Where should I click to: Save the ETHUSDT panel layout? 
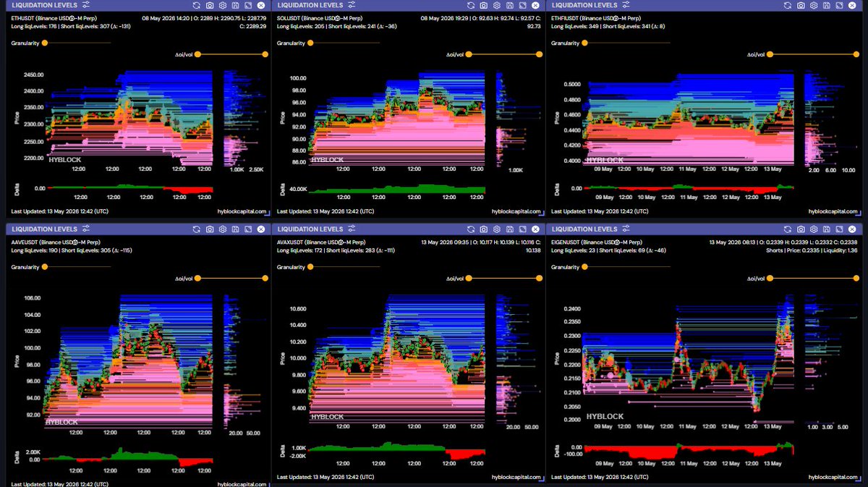(235, 5)
